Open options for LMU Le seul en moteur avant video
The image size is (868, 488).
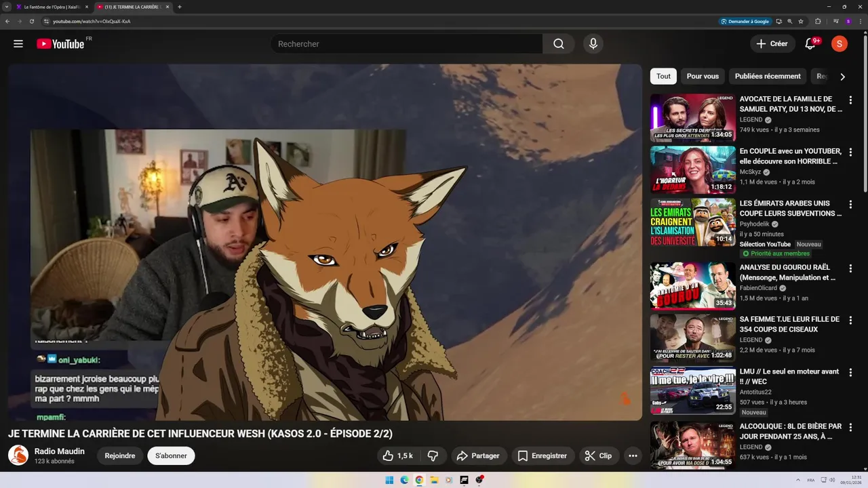coord(850,372)
